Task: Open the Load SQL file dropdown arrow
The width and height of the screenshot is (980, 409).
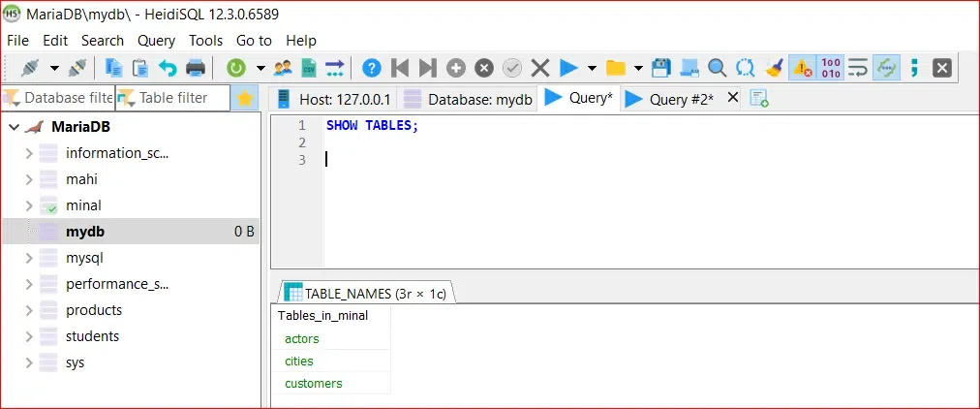Action: (638, 68)
